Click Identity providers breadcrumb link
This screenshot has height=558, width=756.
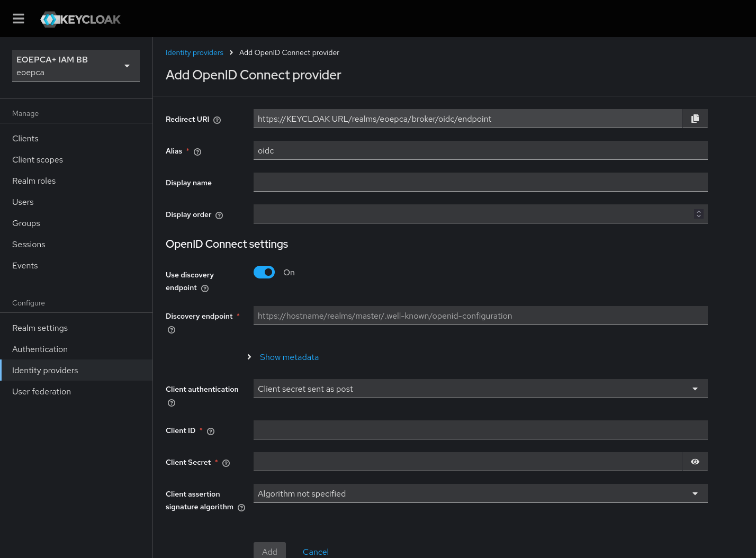point(194,52)
